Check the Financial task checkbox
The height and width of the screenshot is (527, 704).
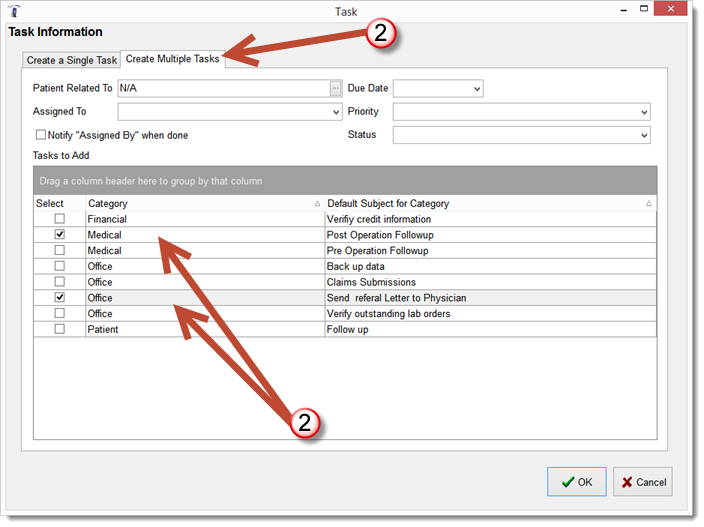click(x=60, y=219)
